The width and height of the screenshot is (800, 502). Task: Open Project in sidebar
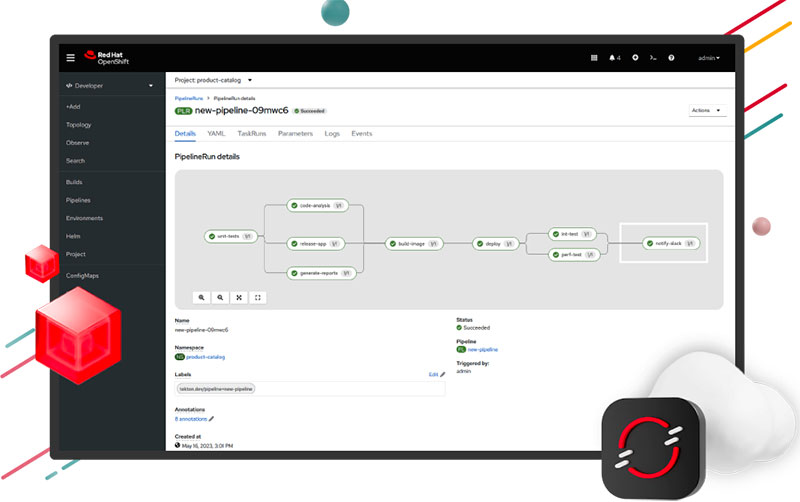click(76, 254)
